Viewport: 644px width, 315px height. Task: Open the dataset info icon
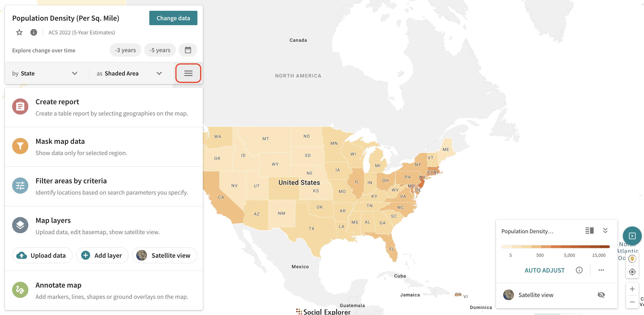[x=34, y=33]
